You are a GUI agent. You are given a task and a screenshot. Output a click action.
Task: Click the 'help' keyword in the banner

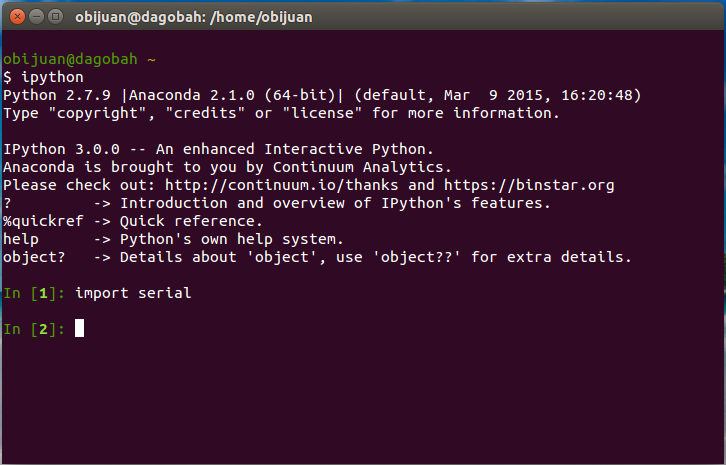pyautogui.click(x=20, y=239)
